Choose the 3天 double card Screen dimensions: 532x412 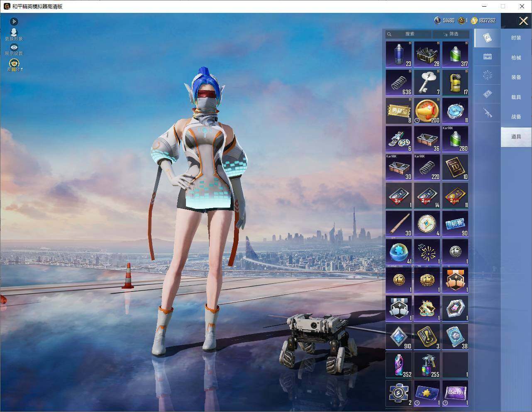pos(399,195)
